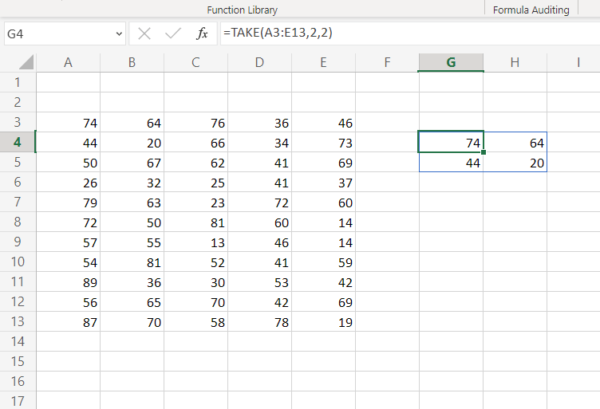The width and height of the screenshot is (600, 409).
Task: Click cell E13 containing 19
Action: (324, 321)
